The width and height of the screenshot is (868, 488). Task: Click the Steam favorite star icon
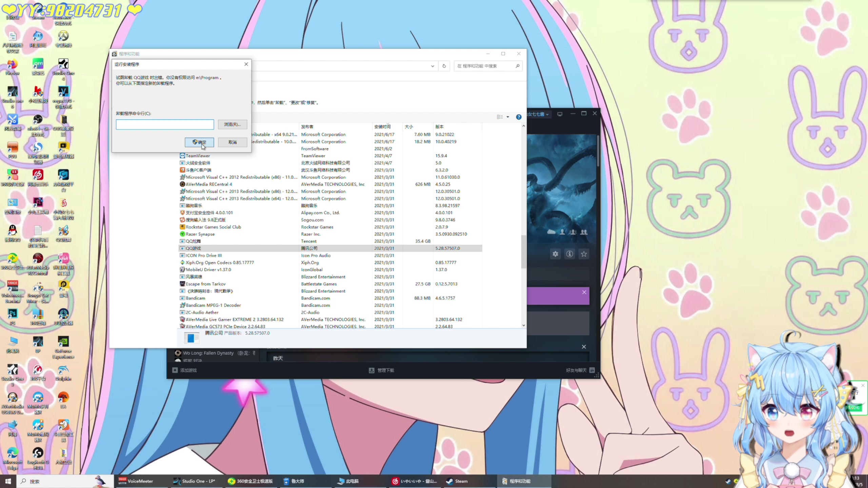[x=584, y=254]
